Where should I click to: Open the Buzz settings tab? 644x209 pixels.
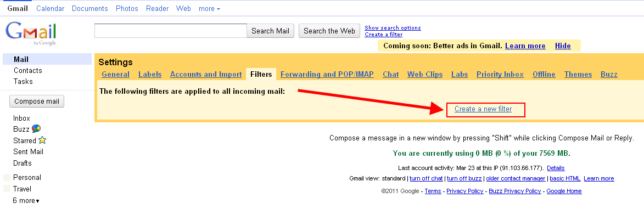pos(609,74)
